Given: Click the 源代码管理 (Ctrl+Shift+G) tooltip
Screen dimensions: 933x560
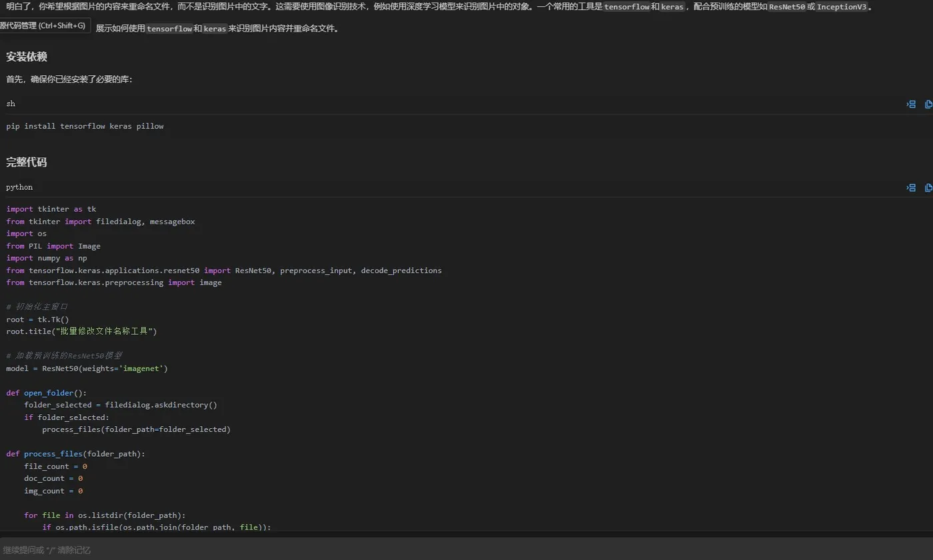Looking at the screenshot, I should click(45, 26).
